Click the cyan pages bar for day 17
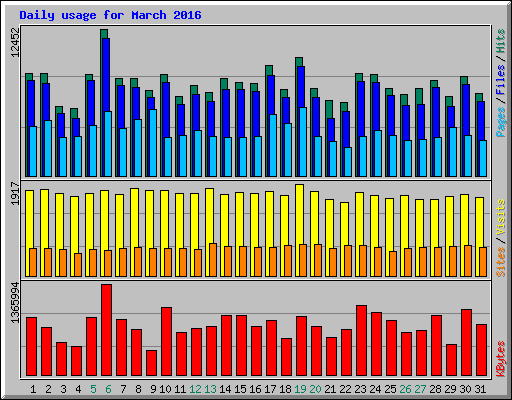The width and height of the screenshot is (512, 400). click(x=273, y=145)
